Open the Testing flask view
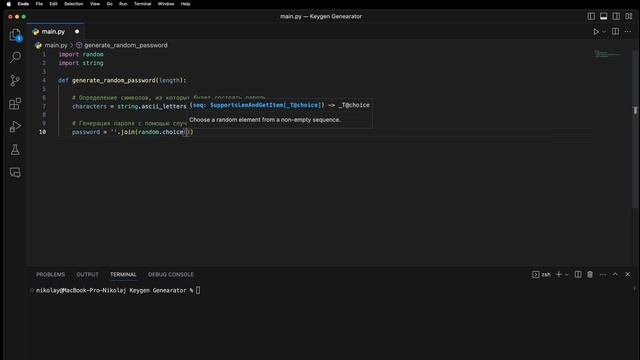The image size is (640, 360). pyautogui.click(x=15, y=150)
